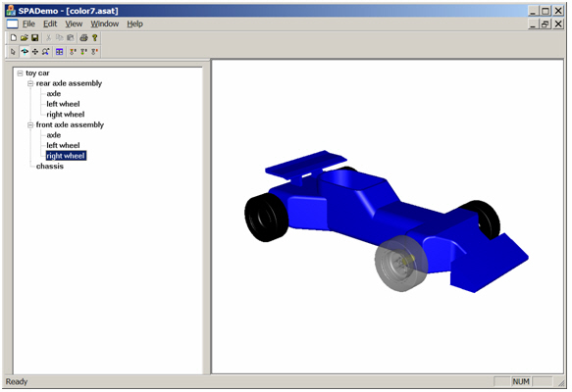The width and height of the screenshot is (572, 392).
Task: Click the first selection-level icon with red marker
Action: tap(73, 52)
